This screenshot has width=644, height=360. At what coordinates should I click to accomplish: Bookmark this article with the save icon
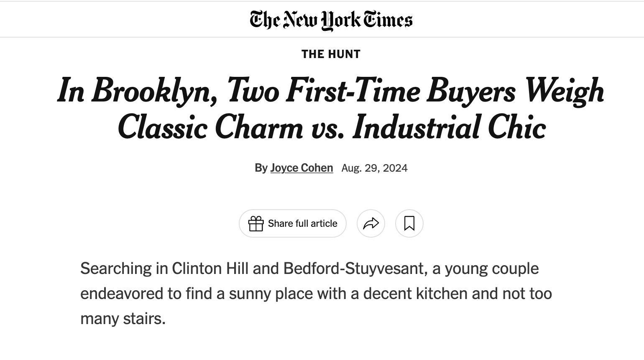click(x=409, y=223)
